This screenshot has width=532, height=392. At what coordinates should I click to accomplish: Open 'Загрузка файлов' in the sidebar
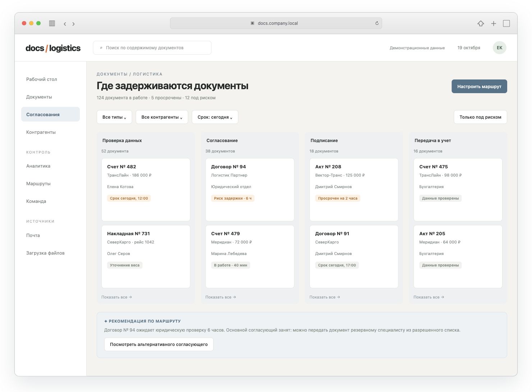click(x=50, y=253)
